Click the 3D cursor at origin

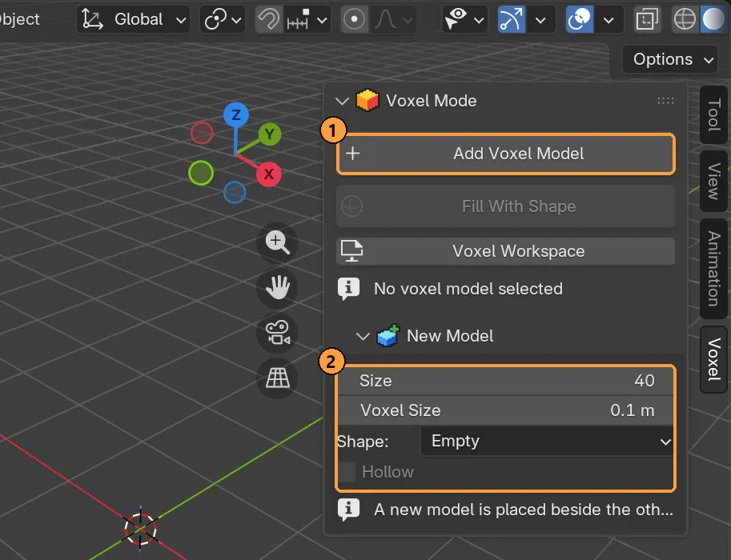140,529
